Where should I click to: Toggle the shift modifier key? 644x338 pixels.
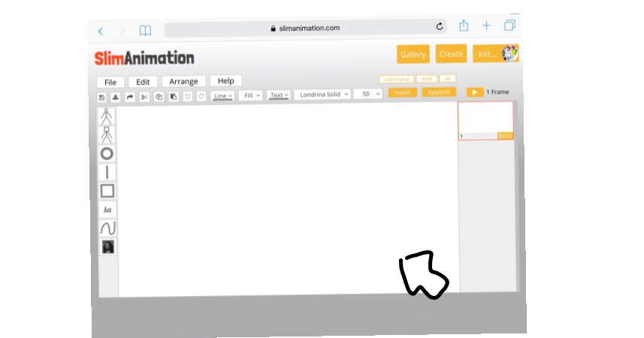(426, 78)
